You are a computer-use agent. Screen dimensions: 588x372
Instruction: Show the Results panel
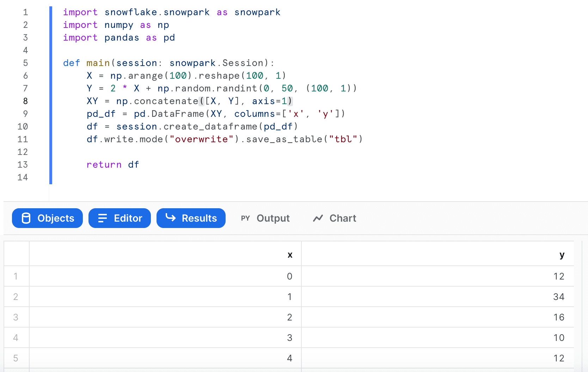point(191,218)
